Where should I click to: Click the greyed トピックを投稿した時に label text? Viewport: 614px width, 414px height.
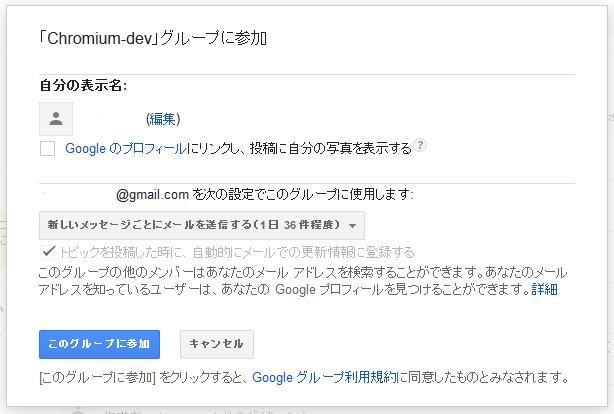[237, 252]
